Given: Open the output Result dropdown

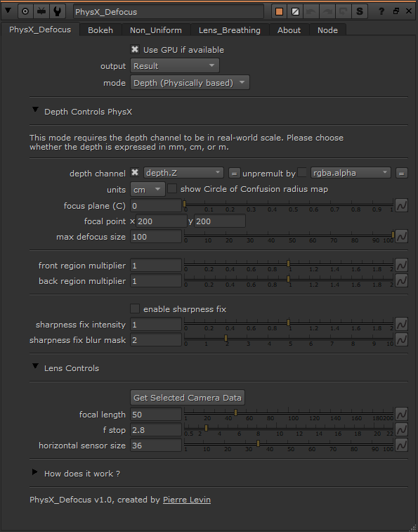Looking at the screenshot, I should coord(175,66).
